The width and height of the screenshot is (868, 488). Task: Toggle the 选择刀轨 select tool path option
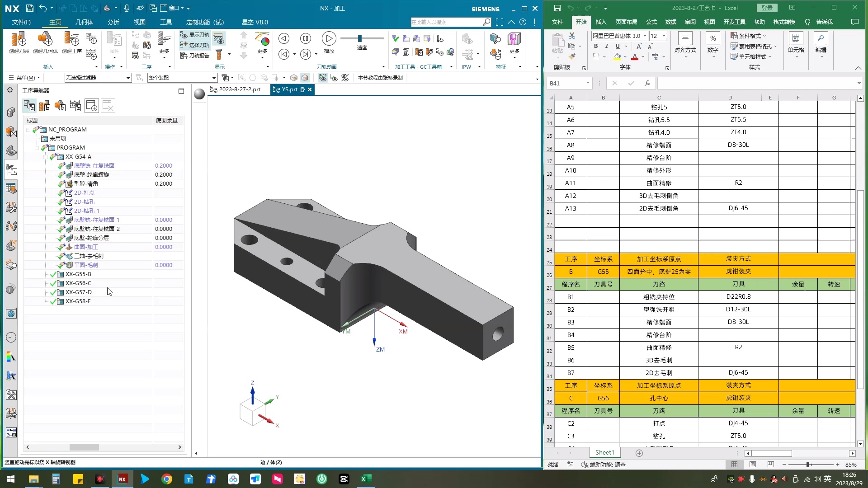(195, 45)
